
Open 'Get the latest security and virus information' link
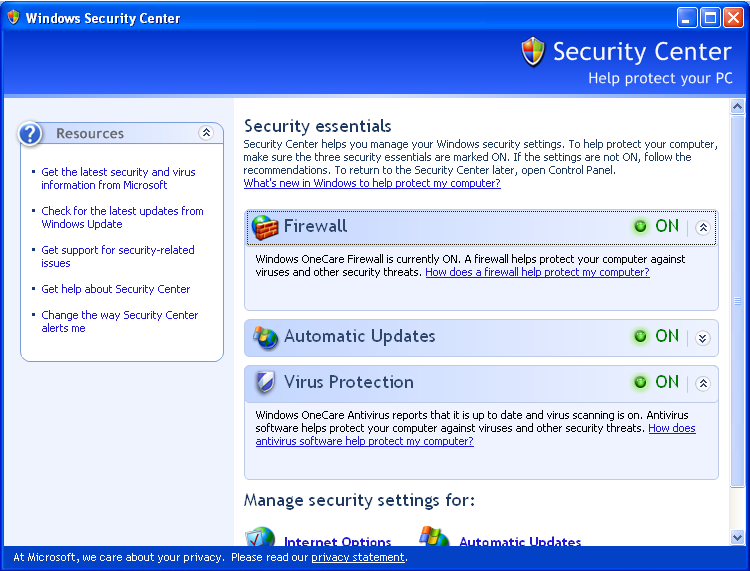(x=118, y=178)
